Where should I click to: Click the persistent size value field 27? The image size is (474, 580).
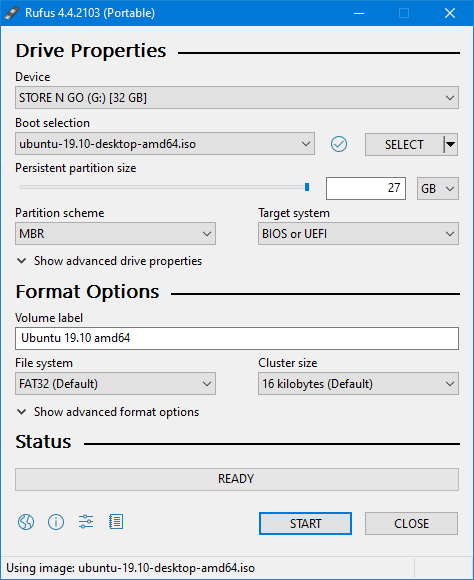click(366, 188)
